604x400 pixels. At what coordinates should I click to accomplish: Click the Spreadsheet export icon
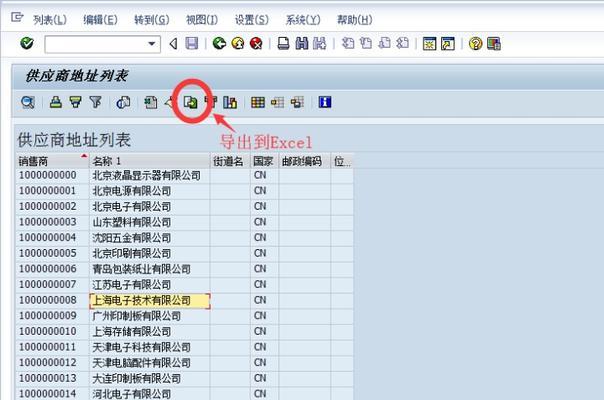[x=151, y=103]
